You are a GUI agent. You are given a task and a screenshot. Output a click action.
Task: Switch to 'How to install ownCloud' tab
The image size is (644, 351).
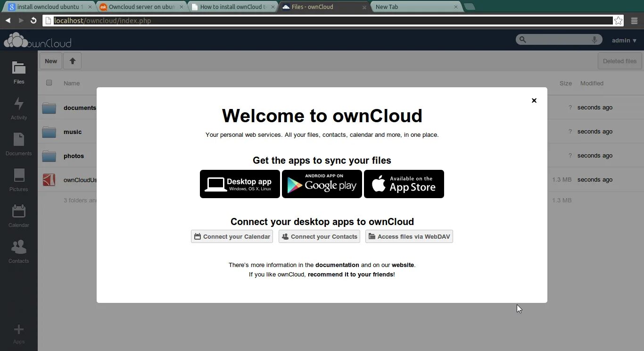232,7
